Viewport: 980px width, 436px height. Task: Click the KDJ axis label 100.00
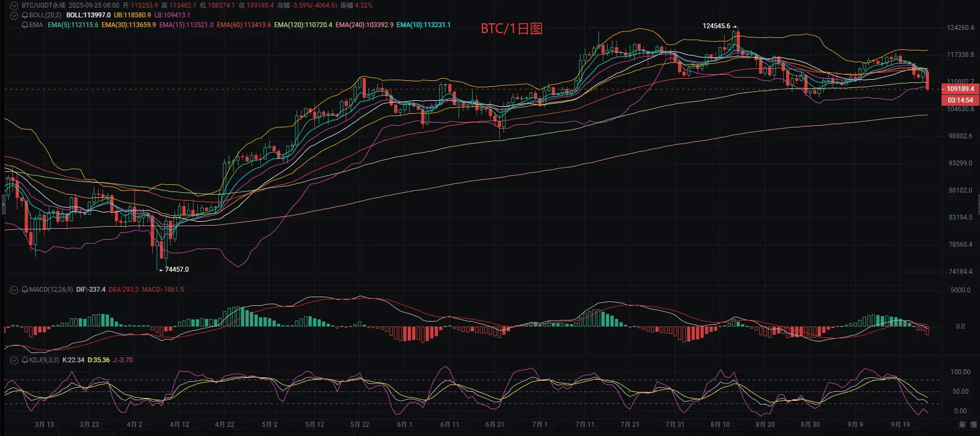coord(960,372)
